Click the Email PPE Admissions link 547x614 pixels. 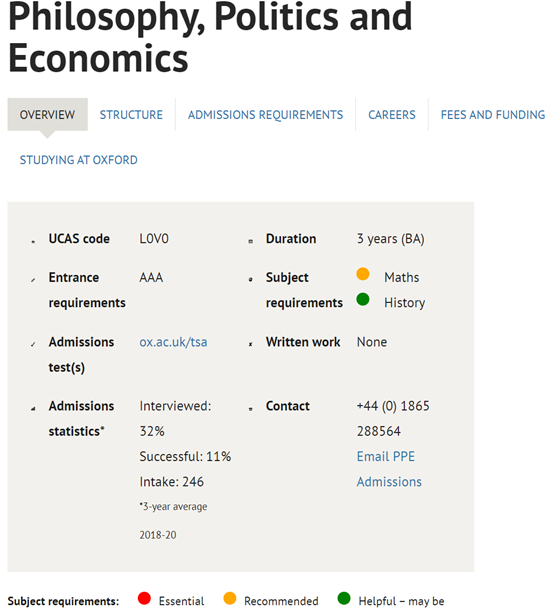389,469
